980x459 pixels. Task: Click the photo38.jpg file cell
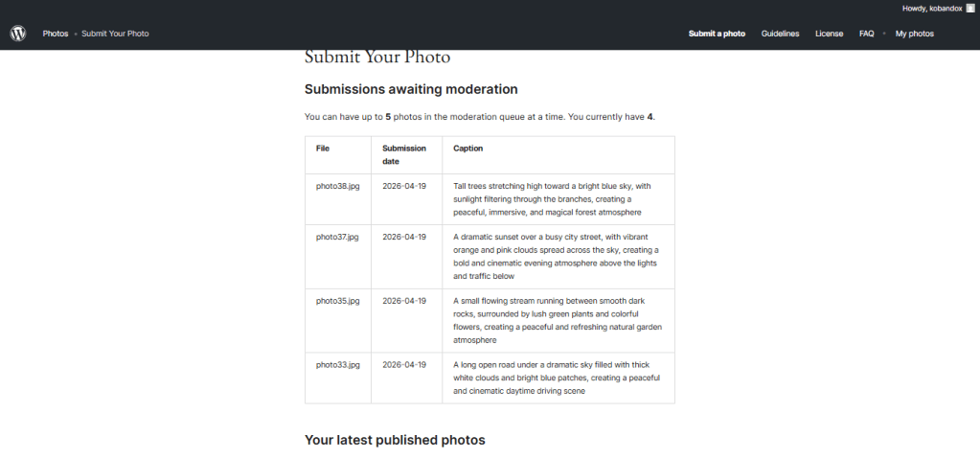click(337, 185)
